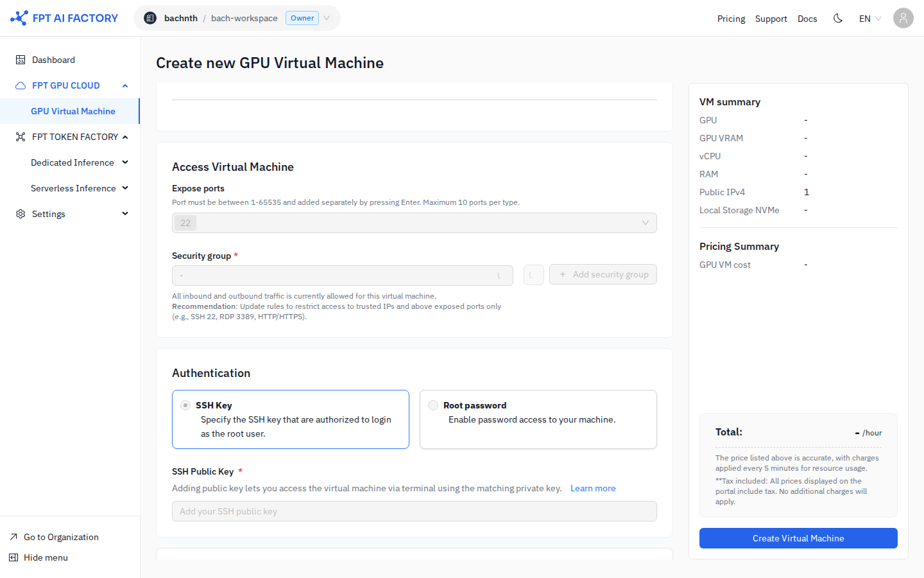Open the Learn more link
The height and width of the screenshot is (578, 924).
(593, 488)
